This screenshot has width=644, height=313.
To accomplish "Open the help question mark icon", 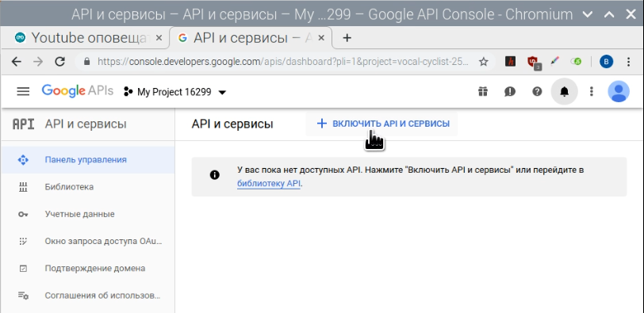I will coord(537,91).
